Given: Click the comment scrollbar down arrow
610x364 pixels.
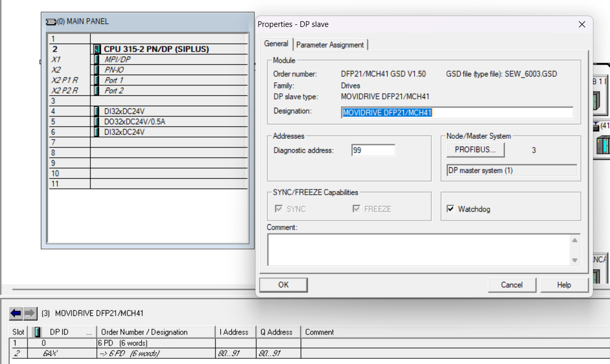Looking at the screenshot, I should point(575,260).
